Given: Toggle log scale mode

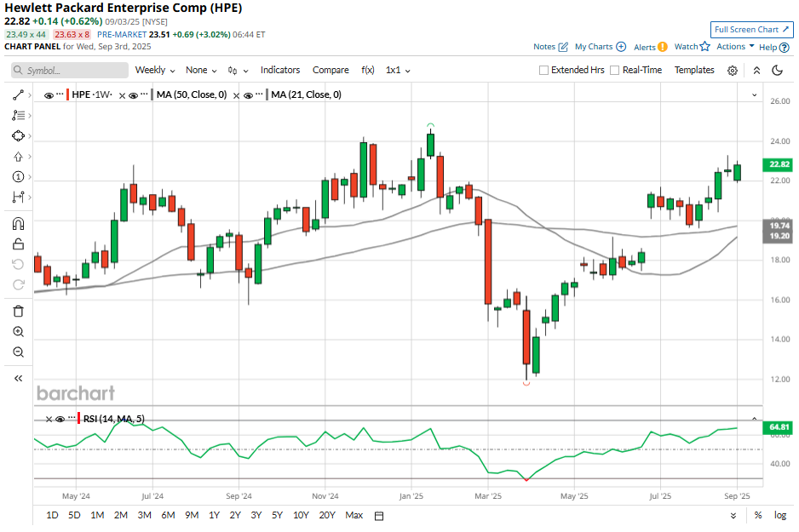Looking at the screenshot, I should click(779, 515).
